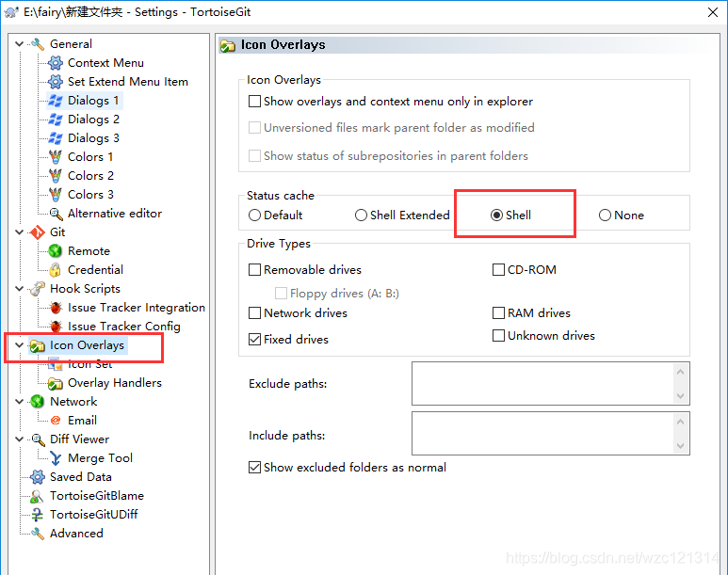Image resolution: width=728 pixels, height=575 pixels.
Task: Click the Dialogs 3 window icon
Action: 56,137
